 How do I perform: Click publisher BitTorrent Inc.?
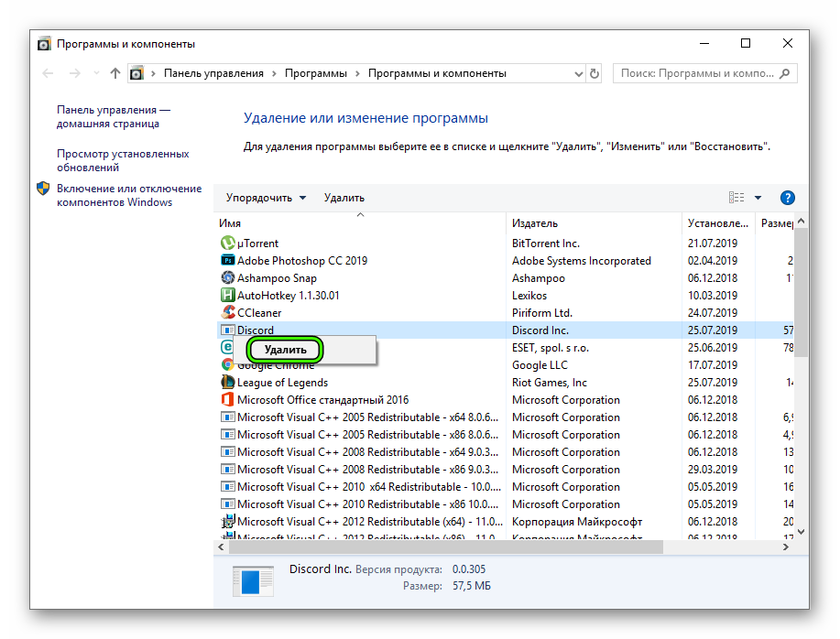click(545, 243)
